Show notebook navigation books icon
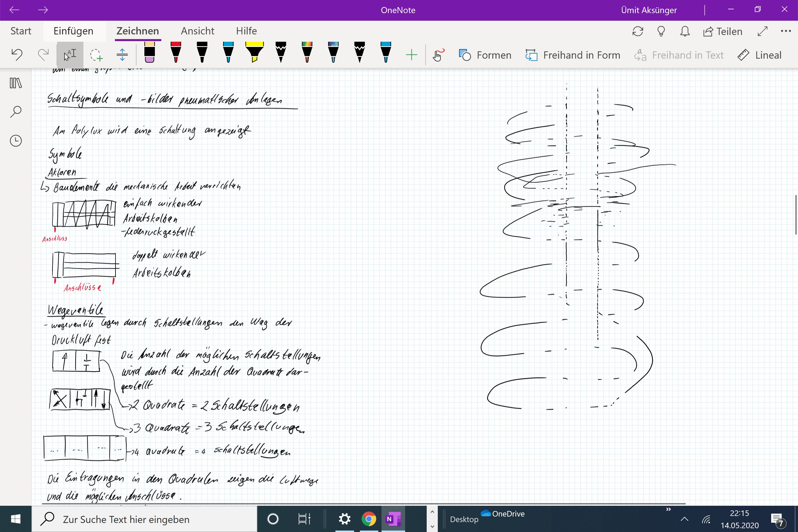The height and width of the screenshot is (532, 798). point(16,83)
